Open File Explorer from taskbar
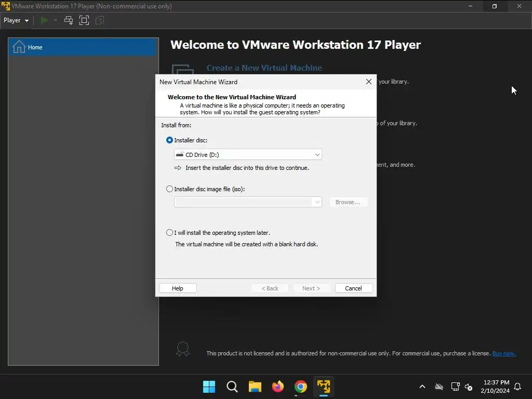Viewport: 532px width, 399px height. (x=255, y=387)
